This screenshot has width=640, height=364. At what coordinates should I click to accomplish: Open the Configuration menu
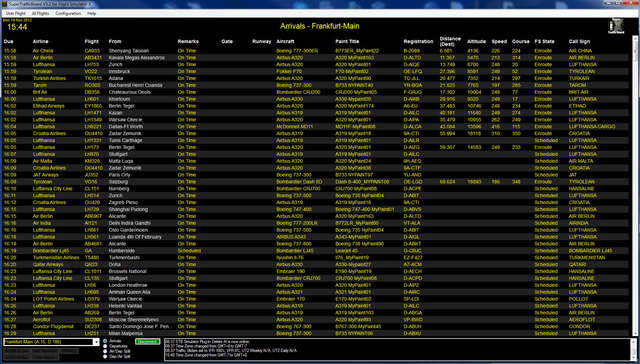click(68, 13)
